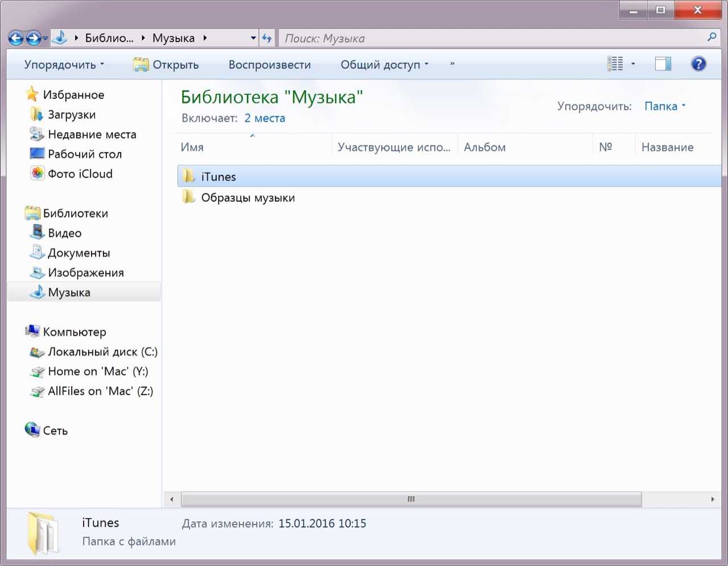This screenshot has width=728, height=566.
Task: Click Открыть in the toolbar
Action: [x=166, y=65]
